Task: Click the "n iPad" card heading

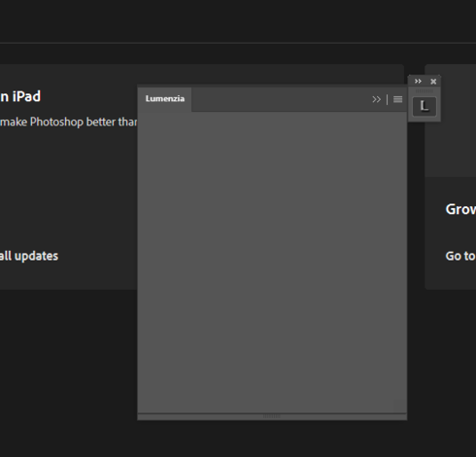Action: pyautogui.click(x=20, y=96)
